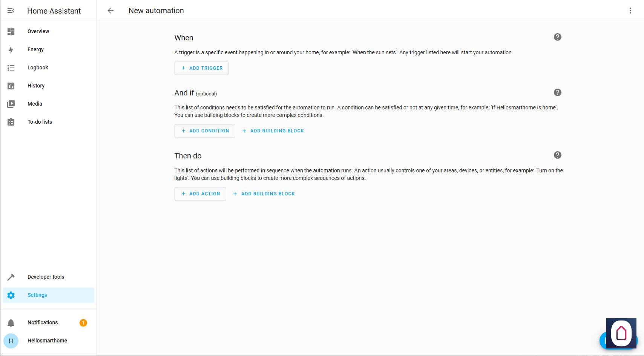Go to the History page
644x356 pixels.
pyautogui.click(x=48, y=86)
